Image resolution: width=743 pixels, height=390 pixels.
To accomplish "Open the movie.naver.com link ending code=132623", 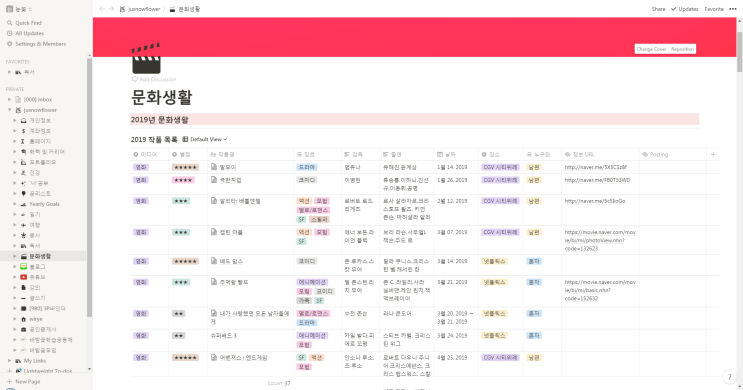I will click(x=600, y=240).
